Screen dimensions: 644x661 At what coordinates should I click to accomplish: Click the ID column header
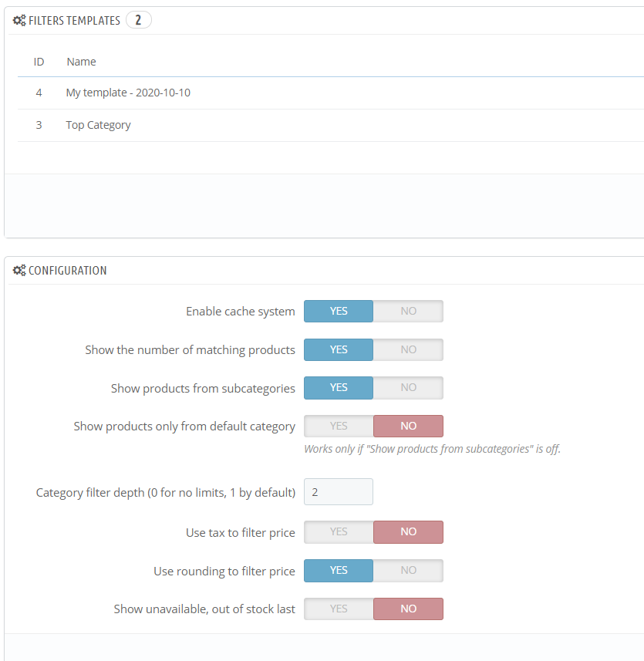(39, 62)
